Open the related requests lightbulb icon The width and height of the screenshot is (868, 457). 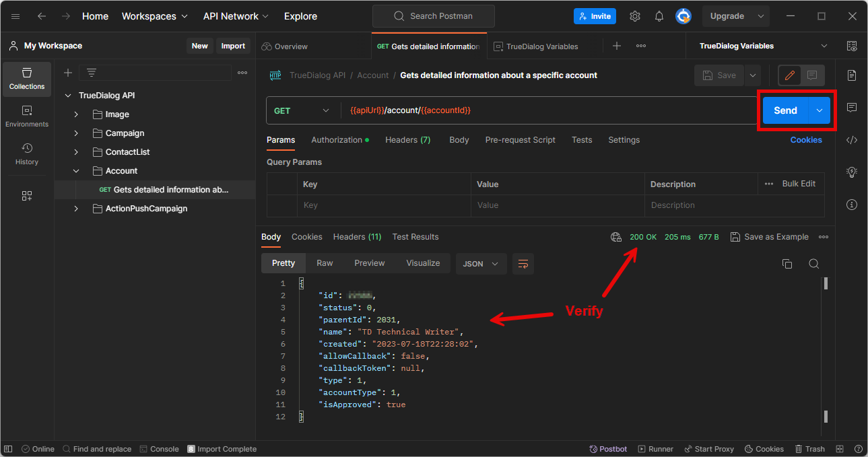tap(852, 172)
